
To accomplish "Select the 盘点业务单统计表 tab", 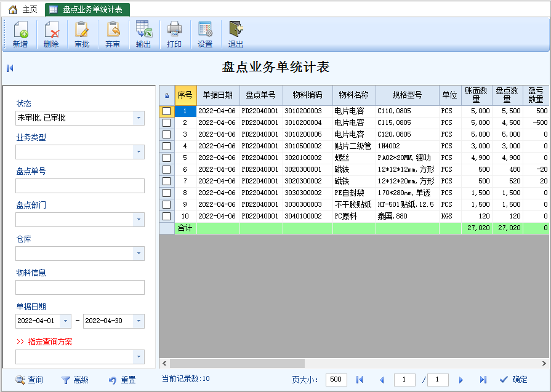I will [x=87, y=9].
